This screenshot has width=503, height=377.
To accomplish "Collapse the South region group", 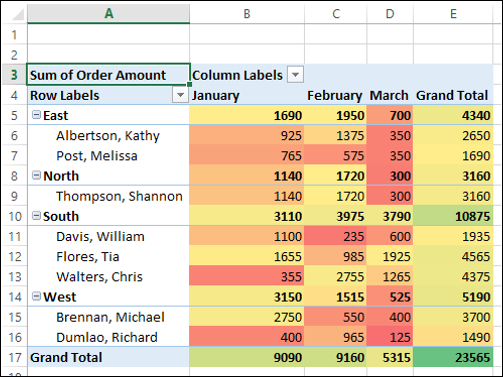I will (36, 215).
